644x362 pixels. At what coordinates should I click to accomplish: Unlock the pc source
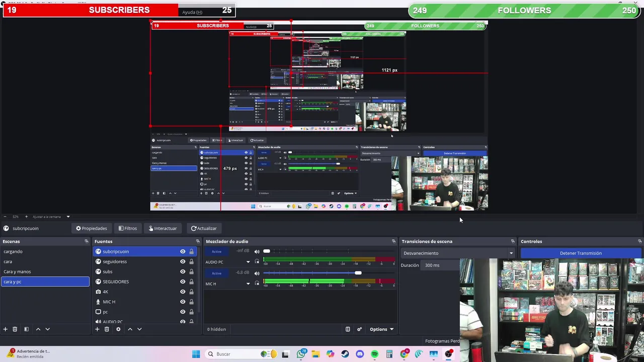pyautogui.click(x=191, y=312)
